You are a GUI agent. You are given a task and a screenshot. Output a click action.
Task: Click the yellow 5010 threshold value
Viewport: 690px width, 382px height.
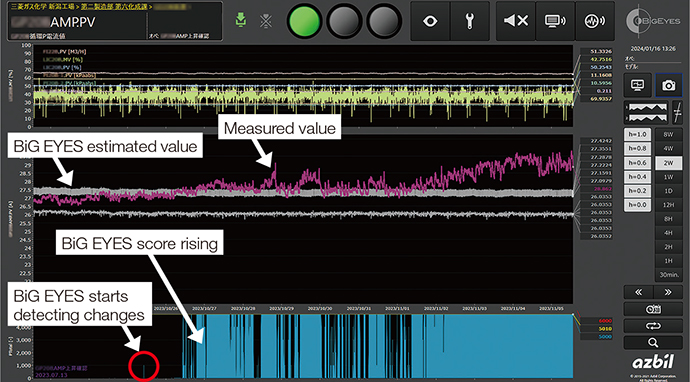pyautogui.click(x=596, y=329)
